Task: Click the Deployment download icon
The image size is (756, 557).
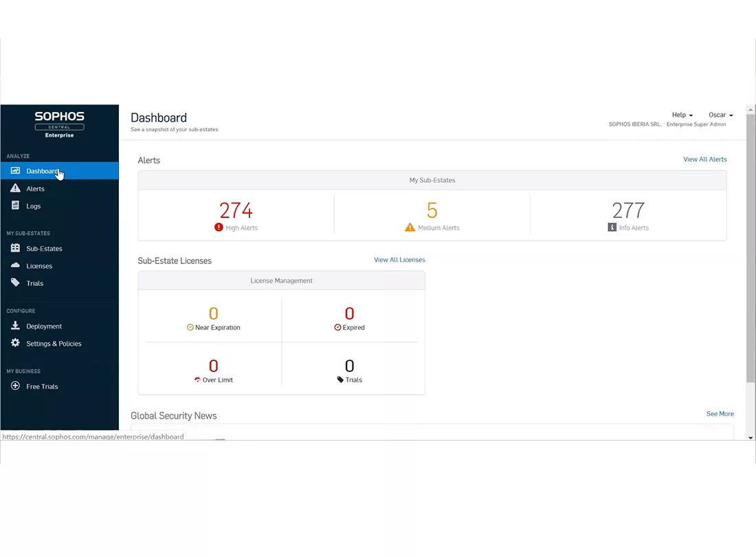Action: point(15,326)
